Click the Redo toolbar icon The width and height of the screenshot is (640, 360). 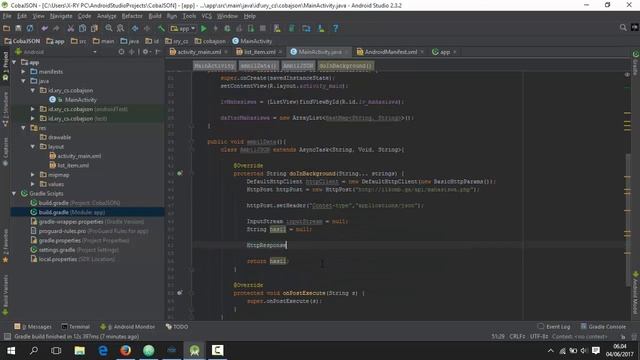56,29
